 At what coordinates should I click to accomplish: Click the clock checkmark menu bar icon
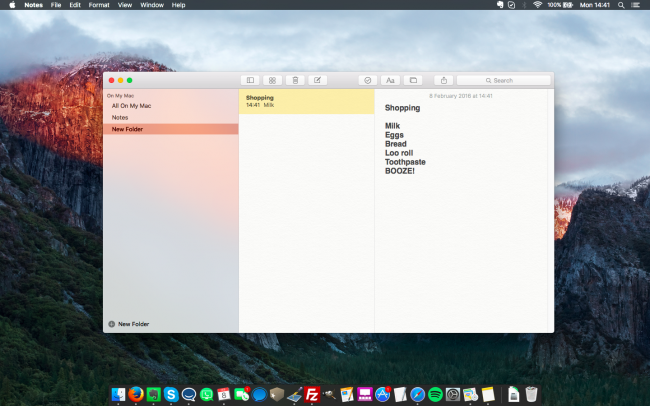pos(512,5)
